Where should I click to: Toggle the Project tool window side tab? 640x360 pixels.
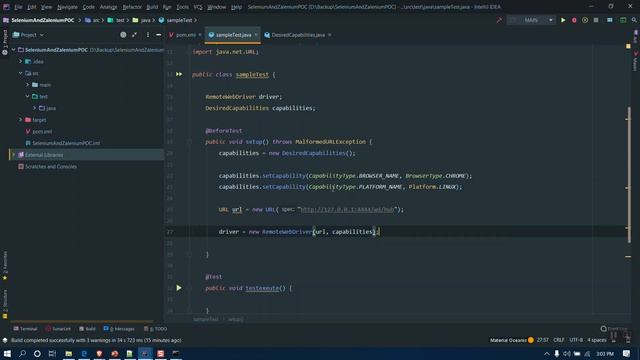[5, 42]
